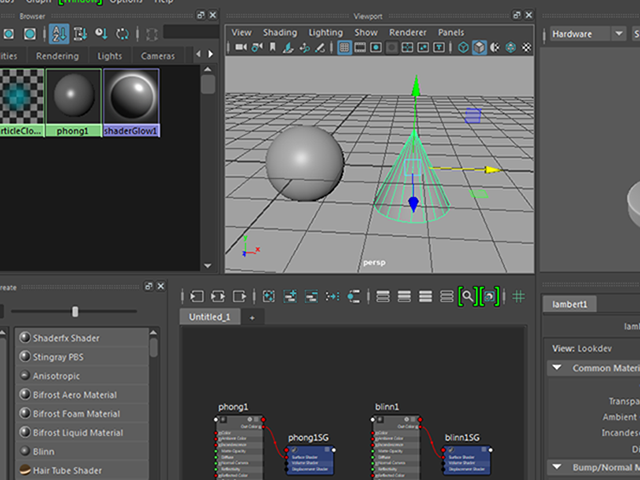Click the sort by time icon in Browser

[101, 34]
